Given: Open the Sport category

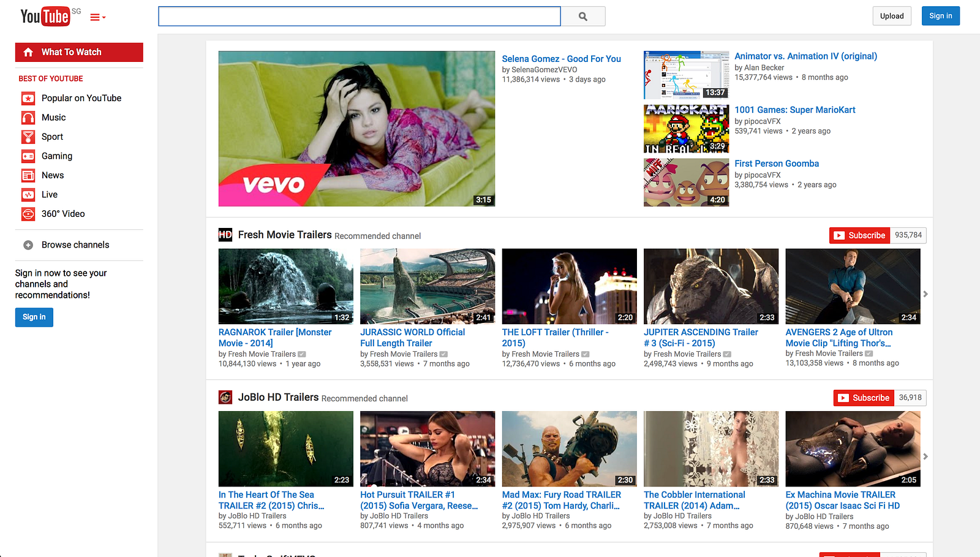Looking at the screenshot, I should coord(53,137).
